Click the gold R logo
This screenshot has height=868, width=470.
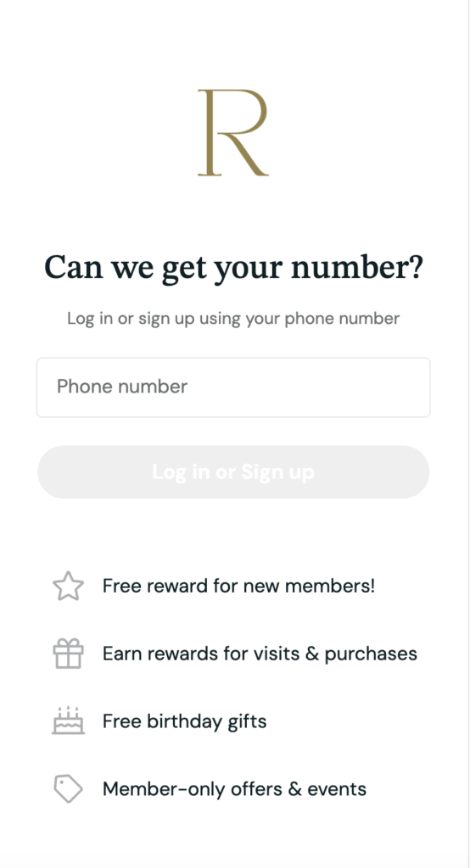pyautogui.click(x=233, y=132)
